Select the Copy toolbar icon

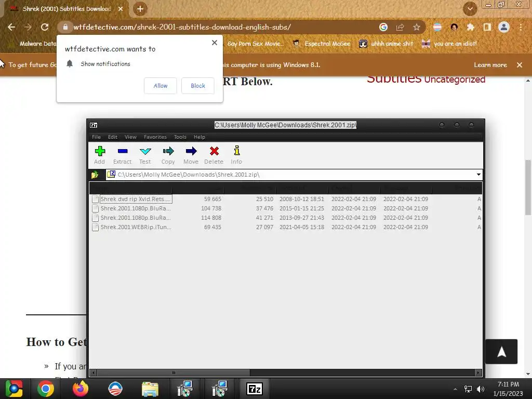[x=168, y=155]
